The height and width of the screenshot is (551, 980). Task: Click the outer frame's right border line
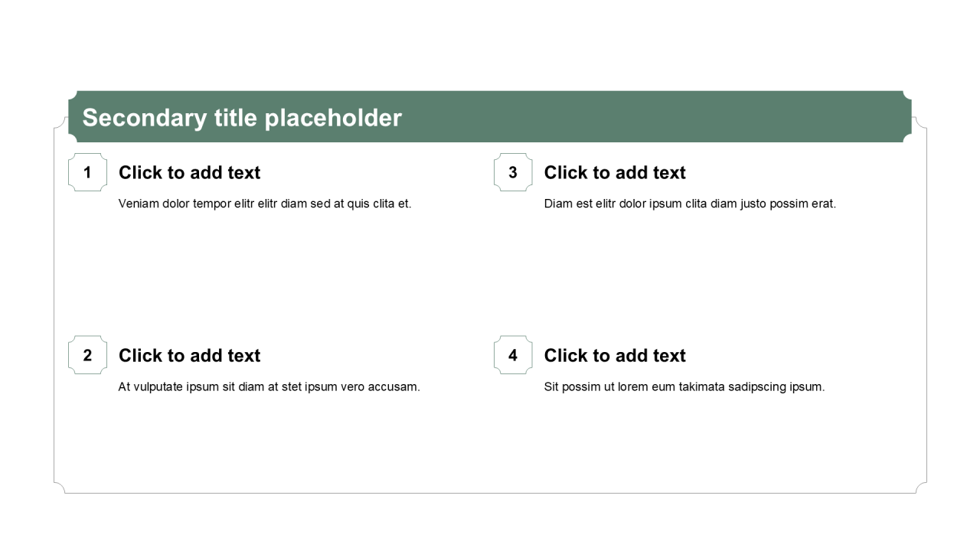[926, 306]
